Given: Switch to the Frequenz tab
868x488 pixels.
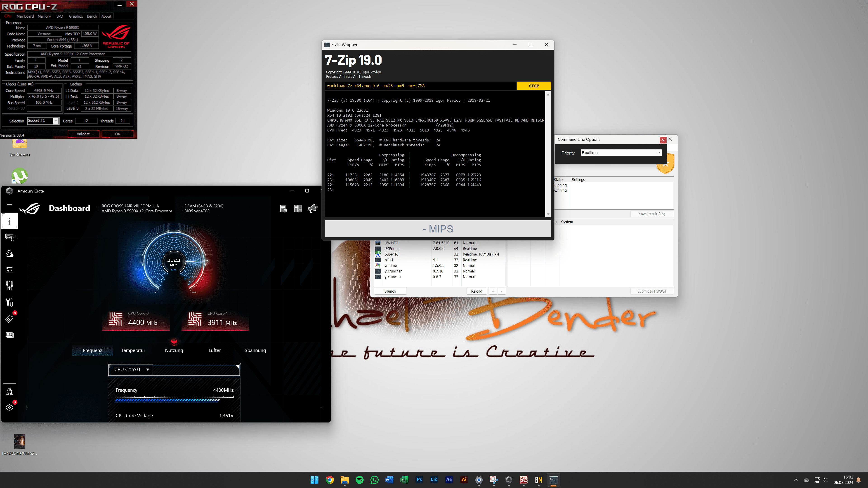Looking at the screenshot, I should coord(92,350).
